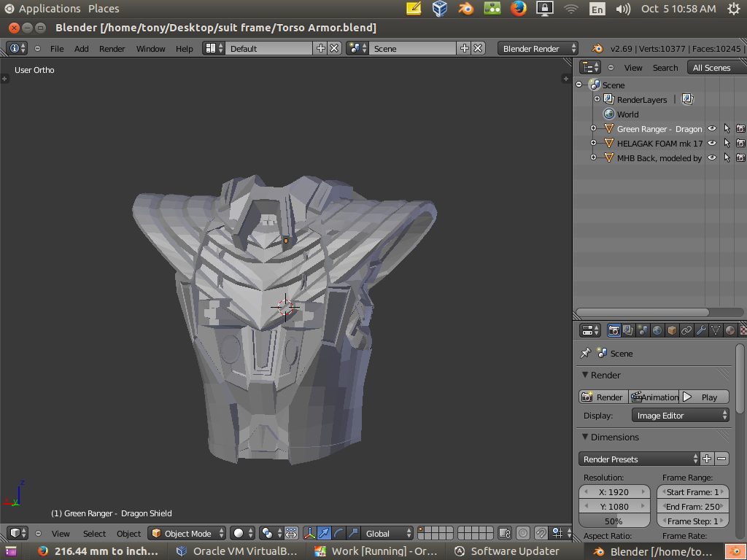
Task: Toggle proportional editing circle icon
Action: 523,533
